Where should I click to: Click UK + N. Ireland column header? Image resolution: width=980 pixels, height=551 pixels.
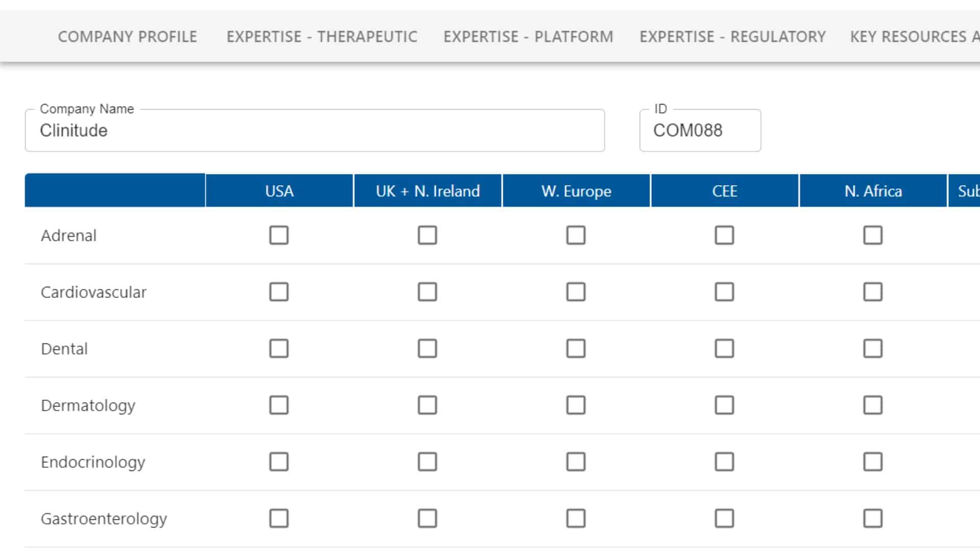427,190
